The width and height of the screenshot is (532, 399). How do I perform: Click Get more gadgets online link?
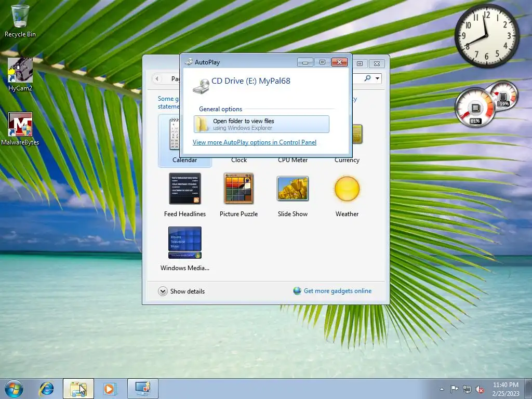click(338, 291)
